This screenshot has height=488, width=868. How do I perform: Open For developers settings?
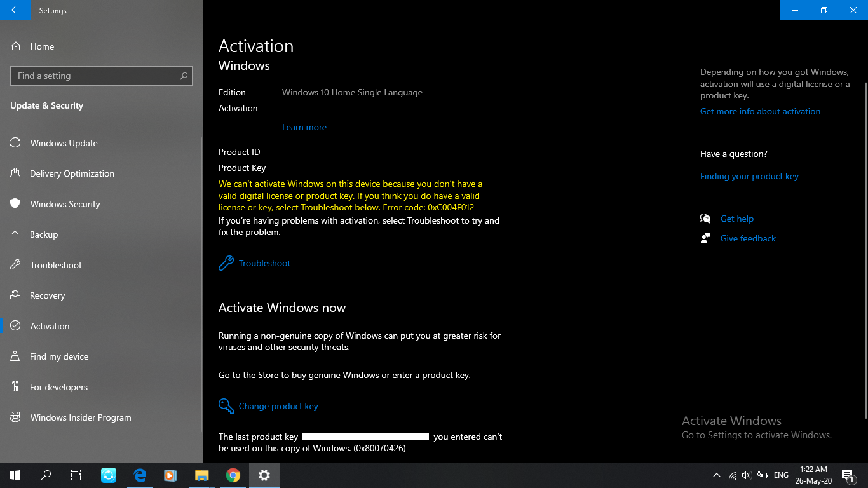[102, 387]
